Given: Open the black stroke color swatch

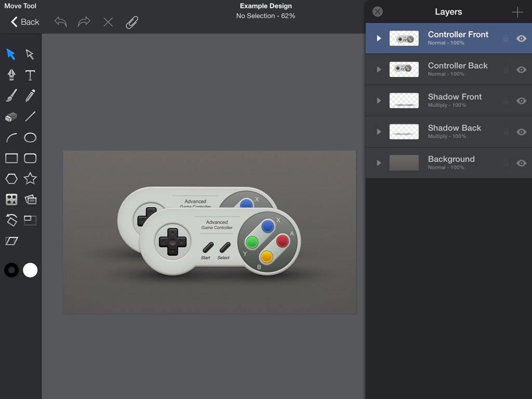Looking at the screenshot, I should point(11,270).
